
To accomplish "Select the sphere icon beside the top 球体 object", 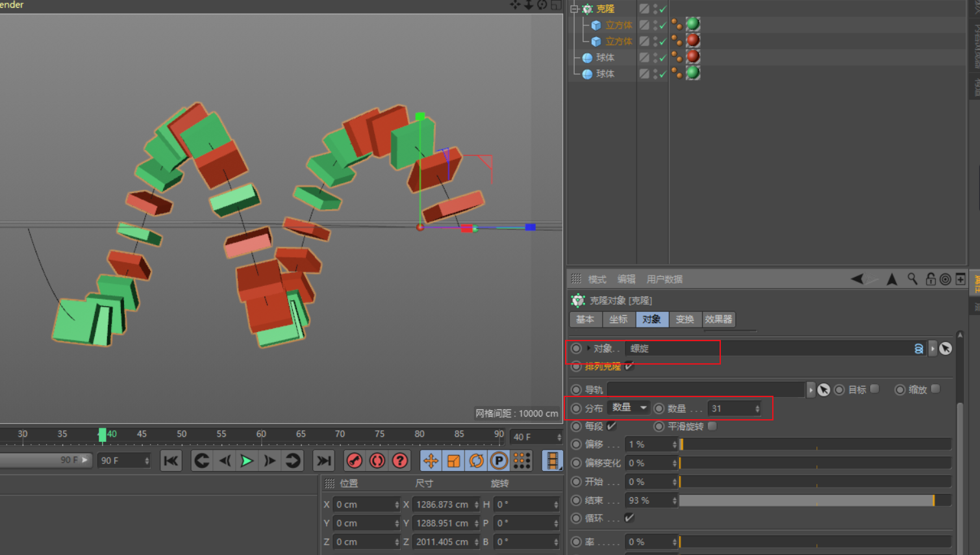I will click(x=586, y=57).
